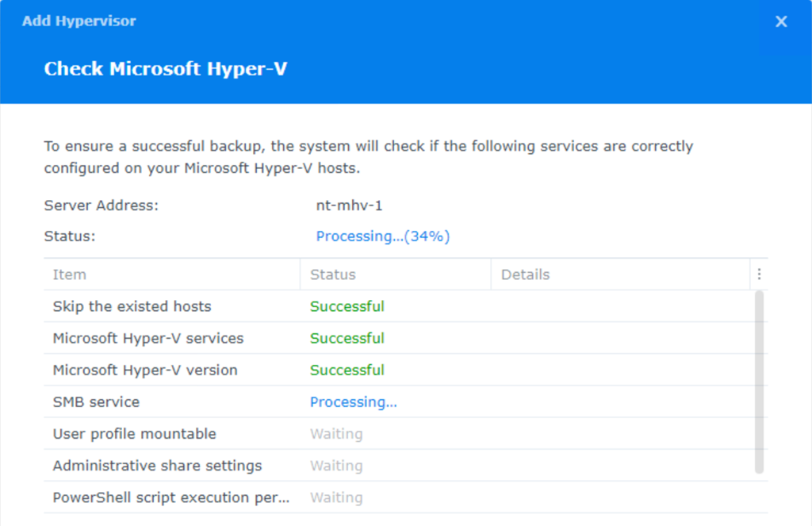Sort by the Item column header
The image size is (812, 526).
point(70,275)
